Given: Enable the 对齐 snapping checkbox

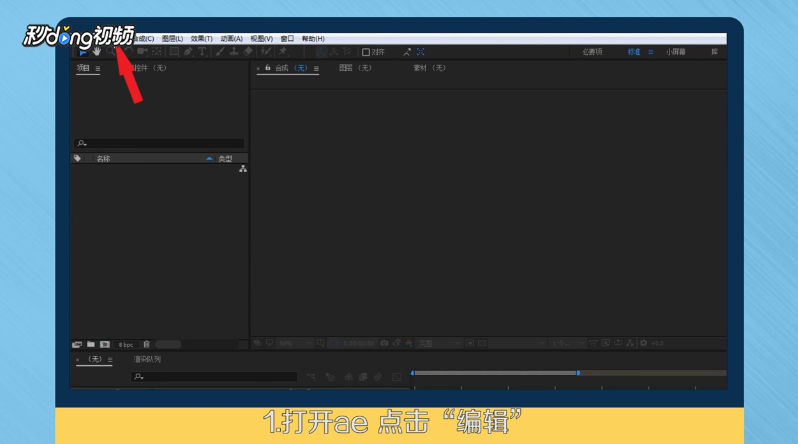Looking at the screenshot, I should 365,52.
